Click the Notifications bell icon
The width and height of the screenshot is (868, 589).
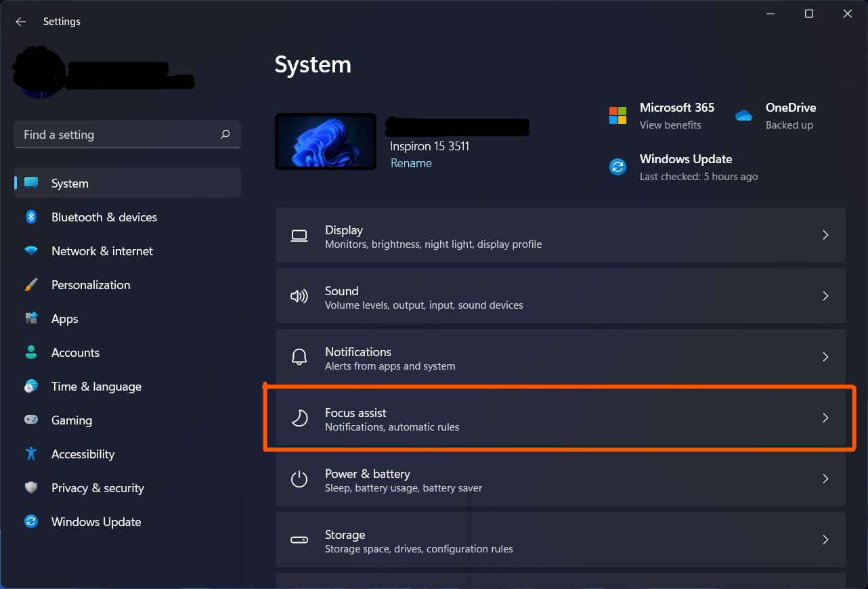[x=299, y=357]
